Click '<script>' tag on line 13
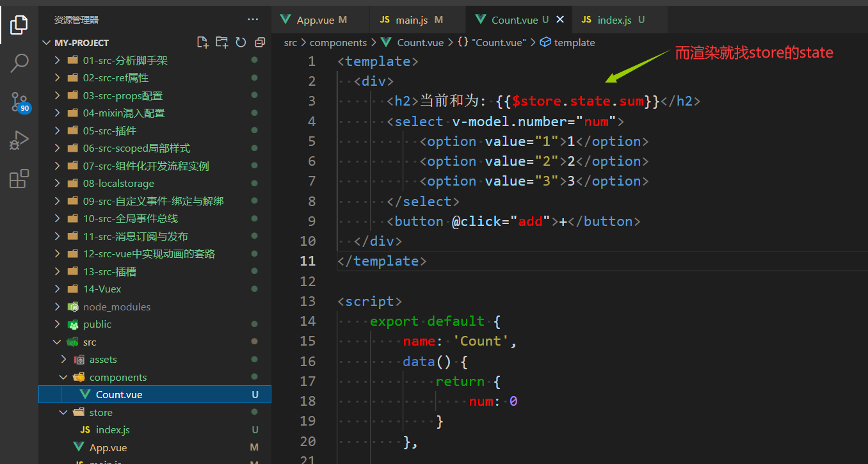The height and width of the screenshot is (464, 868). coord(370,301)
